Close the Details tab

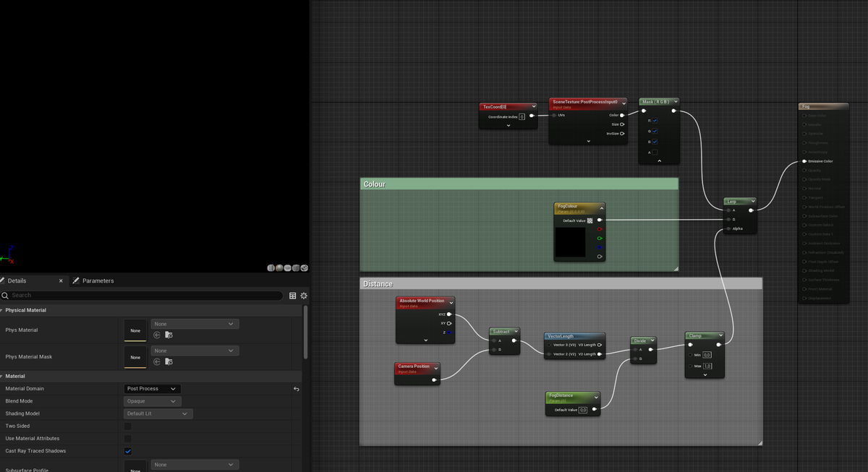tap(61, 280)
